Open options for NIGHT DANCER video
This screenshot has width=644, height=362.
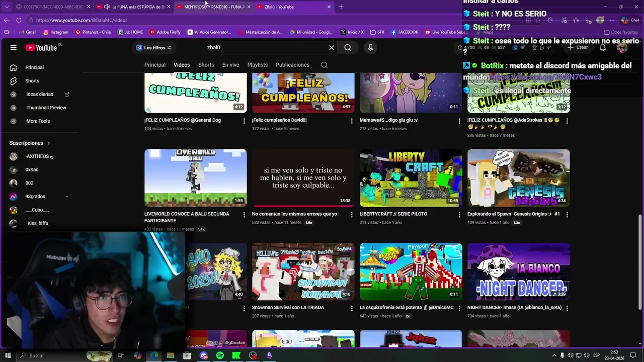pos(567,308)
